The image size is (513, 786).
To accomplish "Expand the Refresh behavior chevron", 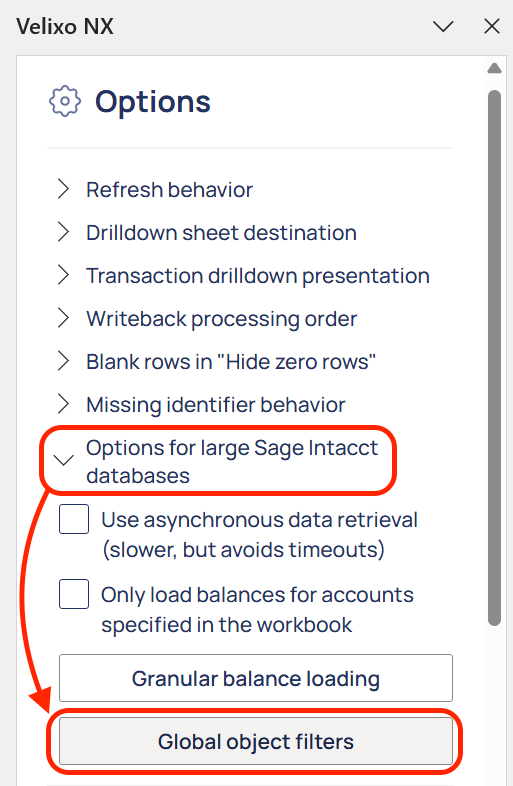I will 63,189.
